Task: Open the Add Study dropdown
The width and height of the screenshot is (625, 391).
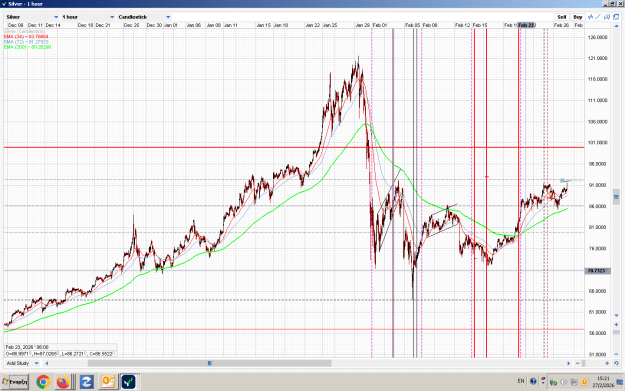Action: click(23, 363)
